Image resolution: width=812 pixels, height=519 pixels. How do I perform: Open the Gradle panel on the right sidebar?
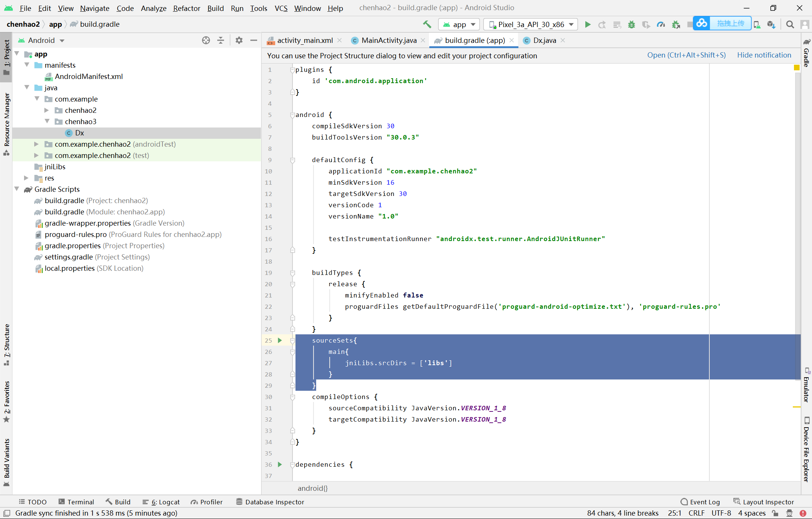pos(807,56)
